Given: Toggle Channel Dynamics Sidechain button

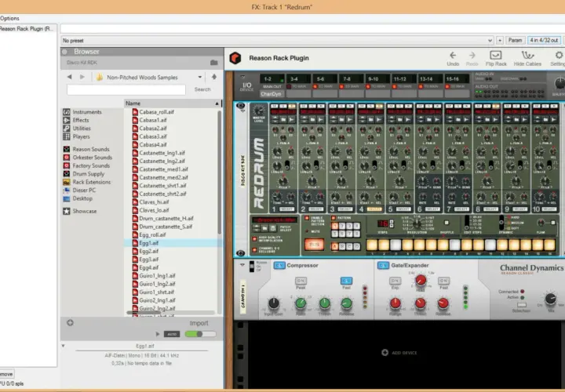Looking at the screenshot, I should pos(521,305).
